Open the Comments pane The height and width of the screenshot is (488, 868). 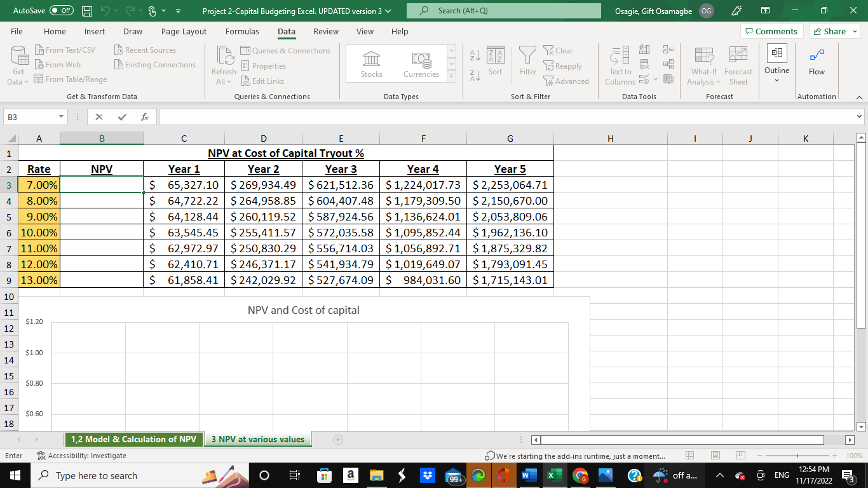point(771,31)
